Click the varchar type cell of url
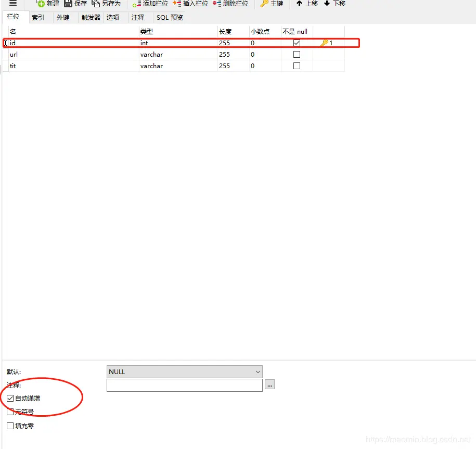This screenshot has width=476, height=449. [178, 54]
